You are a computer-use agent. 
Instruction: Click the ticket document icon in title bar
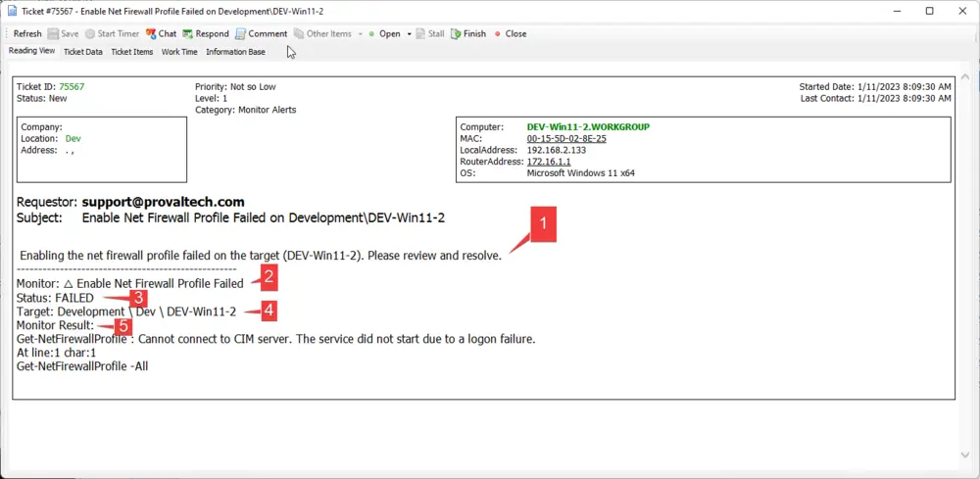click(12, 11)
